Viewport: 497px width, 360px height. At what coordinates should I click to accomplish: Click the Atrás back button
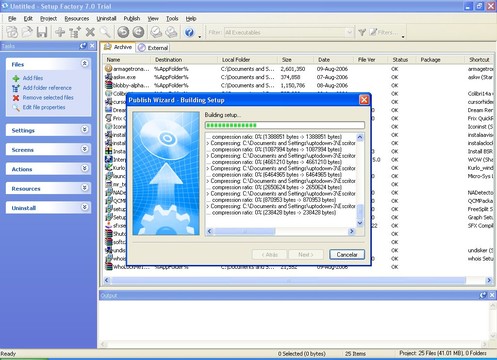tap(270, 255)
